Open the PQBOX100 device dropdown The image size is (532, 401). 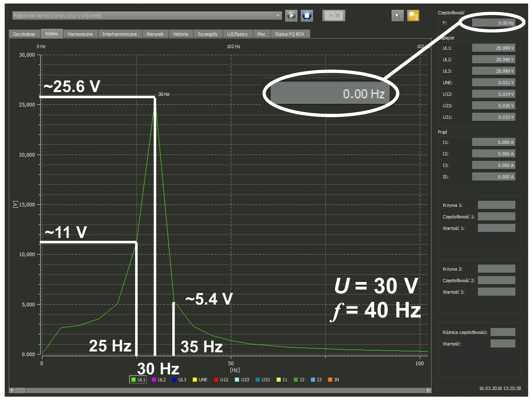(x=278, y=16)
